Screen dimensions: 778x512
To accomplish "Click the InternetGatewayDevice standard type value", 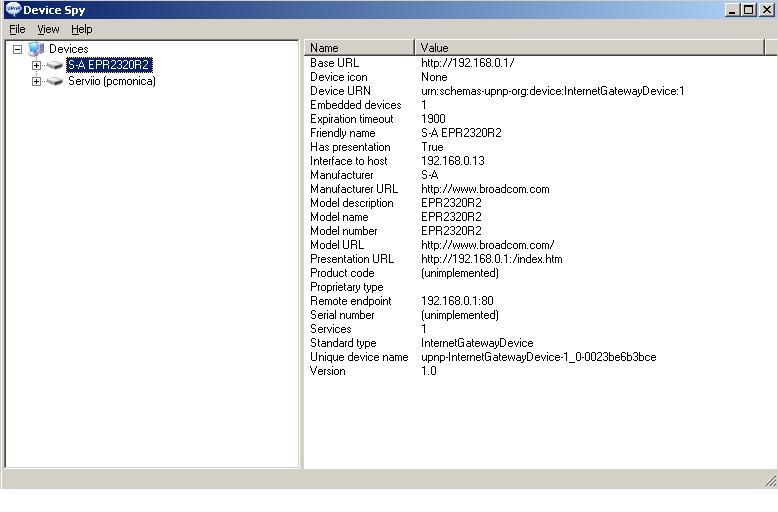I will click(x=477, y=343).
